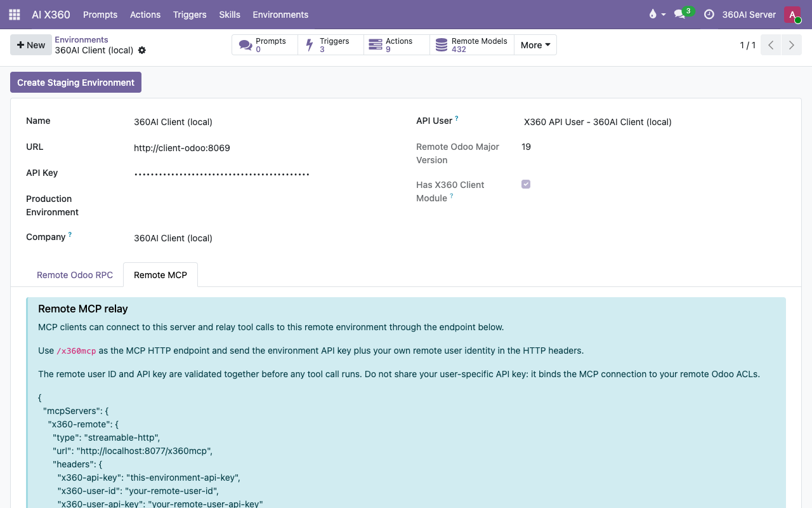Click the "type": "streamable-http" line
This screenshot has width=812, height=508.
point(107,438)
